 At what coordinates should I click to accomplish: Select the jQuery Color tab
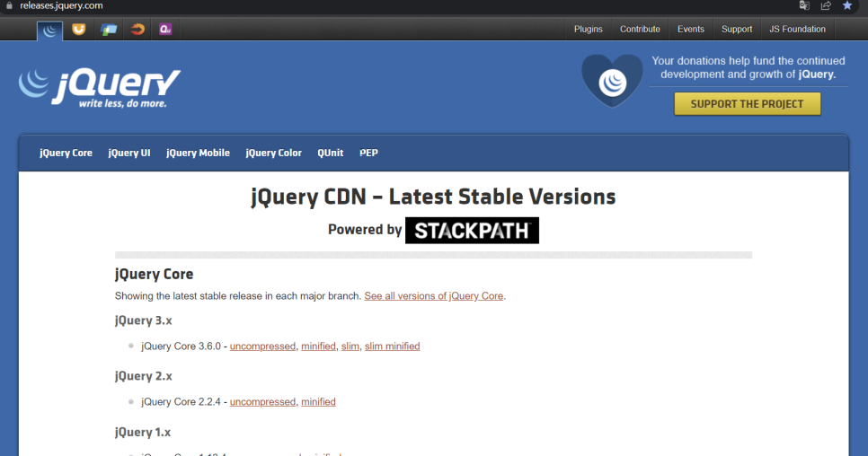tap(273, 153)
